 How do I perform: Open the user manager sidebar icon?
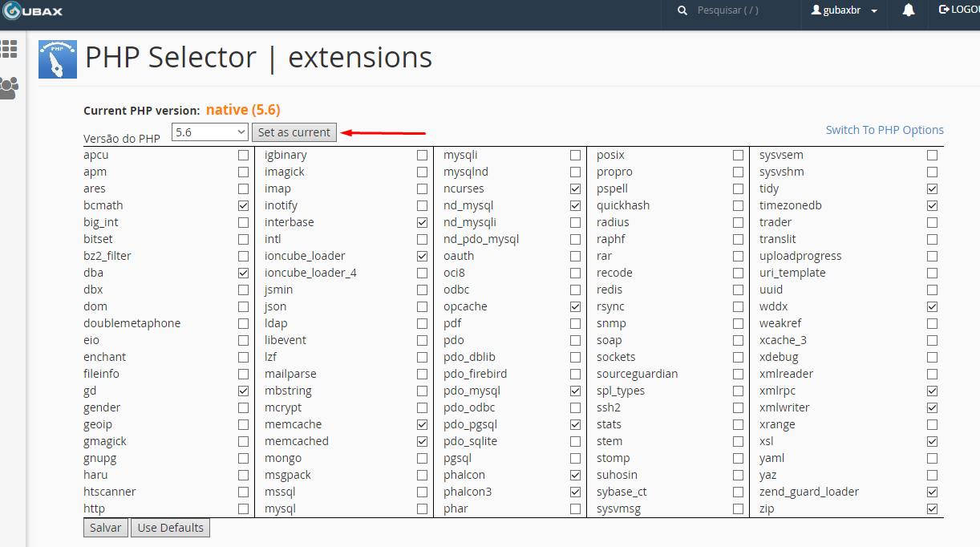(9, 87)
